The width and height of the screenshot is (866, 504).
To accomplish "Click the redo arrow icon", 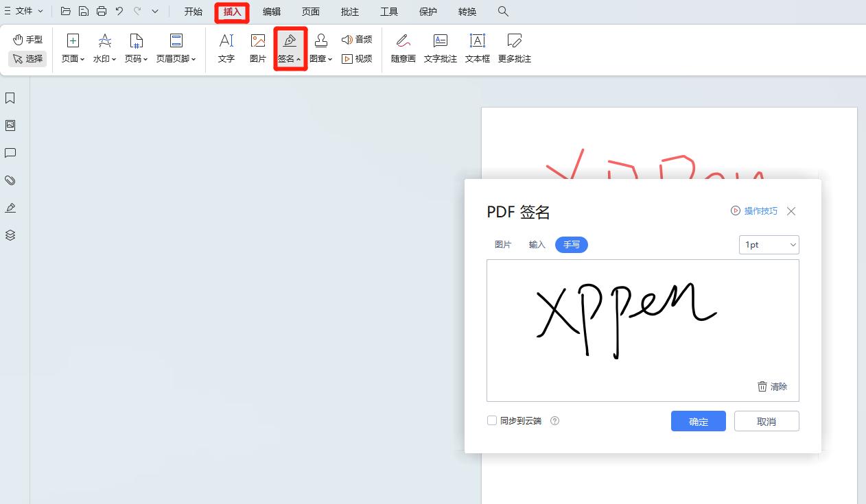I will (137, 11).
